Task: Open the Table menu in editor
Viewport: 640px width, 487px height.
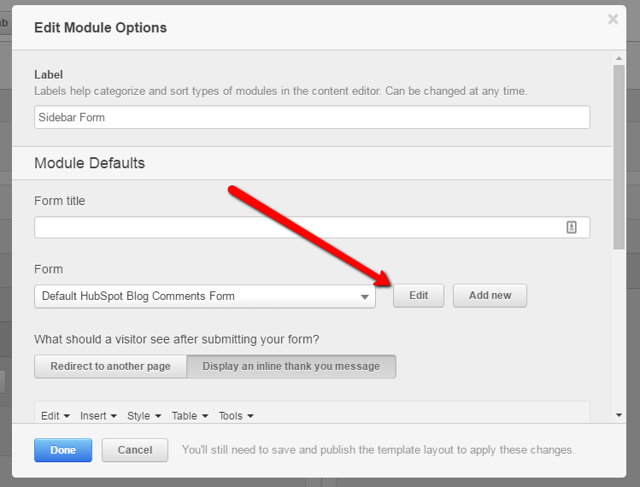Action: [x=189, y=415]
